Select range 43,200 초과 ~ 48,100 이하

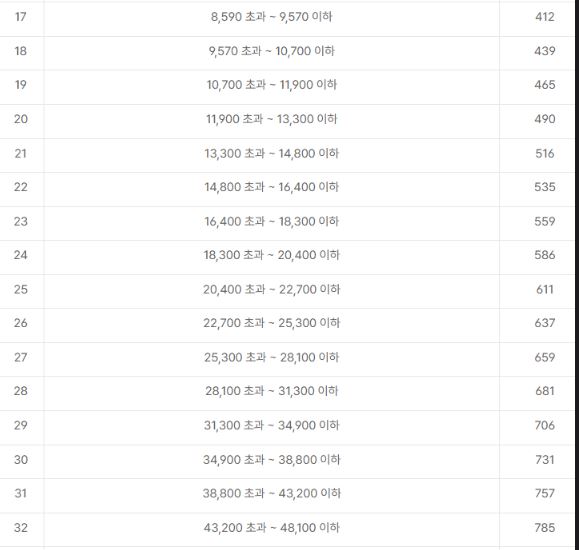tap(271, 527)
